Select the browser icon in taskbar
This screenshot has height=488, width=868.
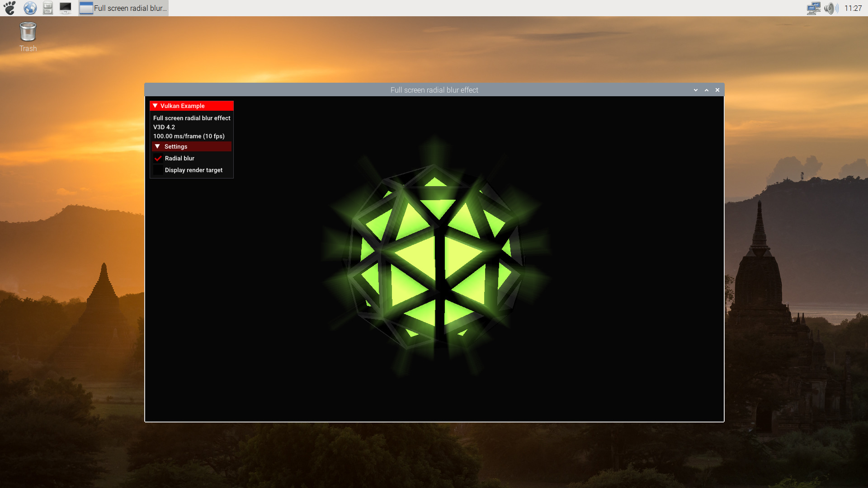point(29,8)
